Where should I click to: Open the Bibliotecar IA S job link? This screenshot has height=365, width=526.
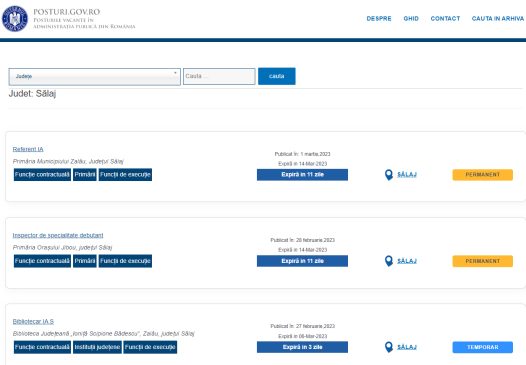tap(33, 321)
